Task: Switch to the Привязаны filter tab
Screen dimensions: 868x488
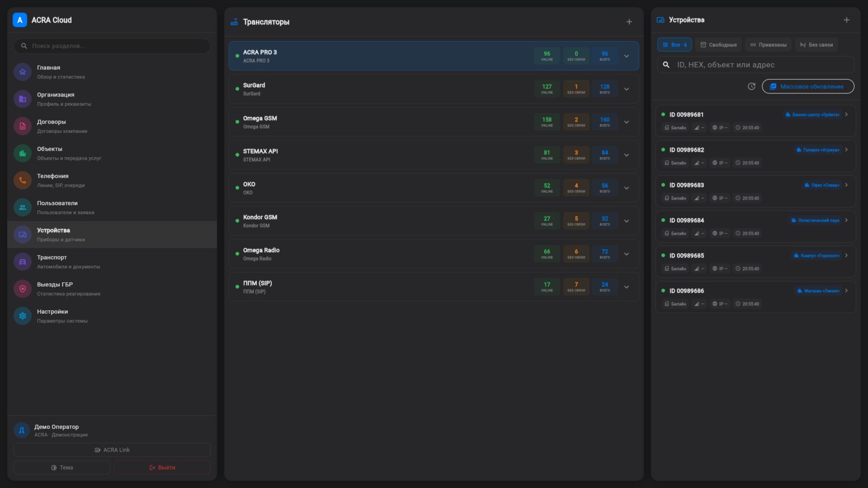Action: (768, 45)
